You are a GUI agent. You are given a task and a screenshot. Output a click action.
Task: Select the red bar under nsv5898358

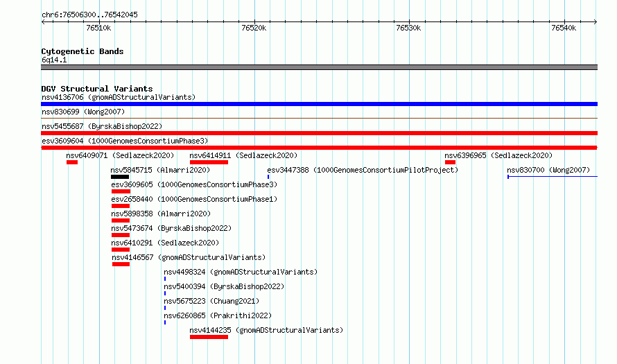coord(121,220)
